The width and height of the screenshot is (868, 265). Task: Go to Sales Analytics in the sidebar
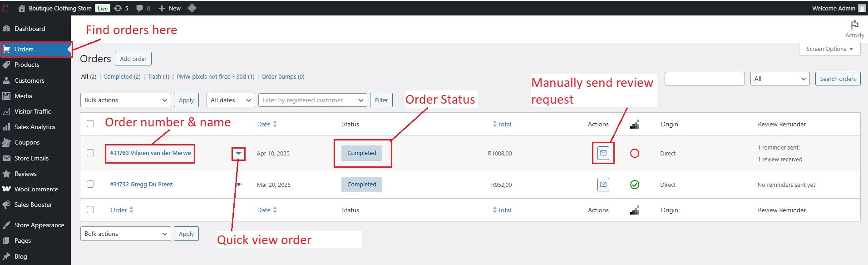35,127
